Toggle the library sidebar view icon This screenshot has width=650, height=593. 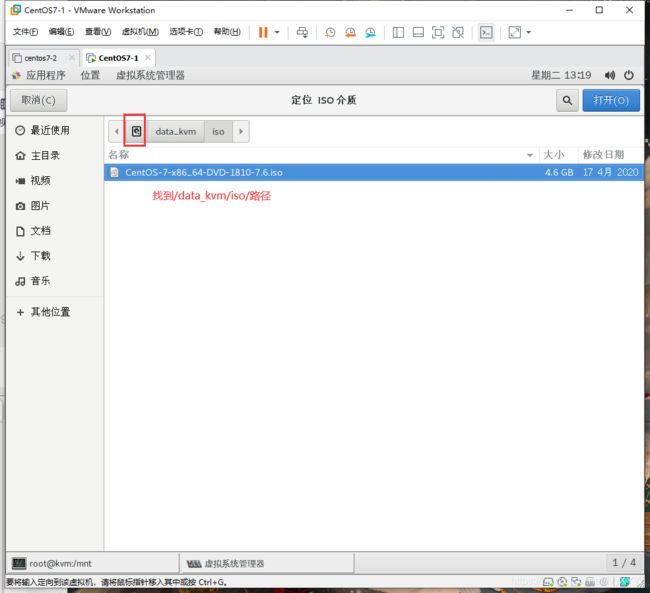point(398,32)
